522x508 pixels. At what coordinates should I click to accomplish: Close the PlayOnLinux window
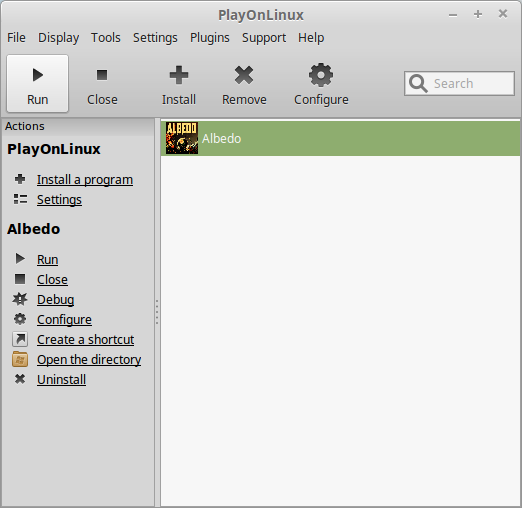(x=503, y=14)
